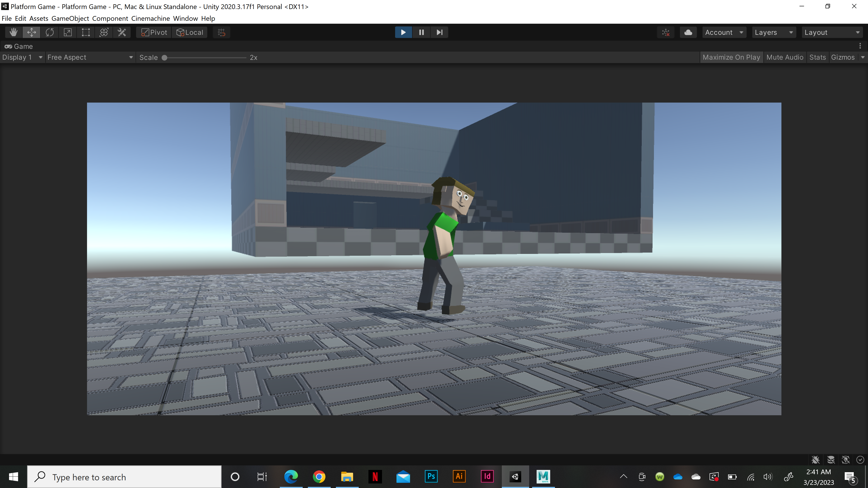Screen dimensions: 868x488
Task: Open Unity Collaborate icon
Action: 666,32
